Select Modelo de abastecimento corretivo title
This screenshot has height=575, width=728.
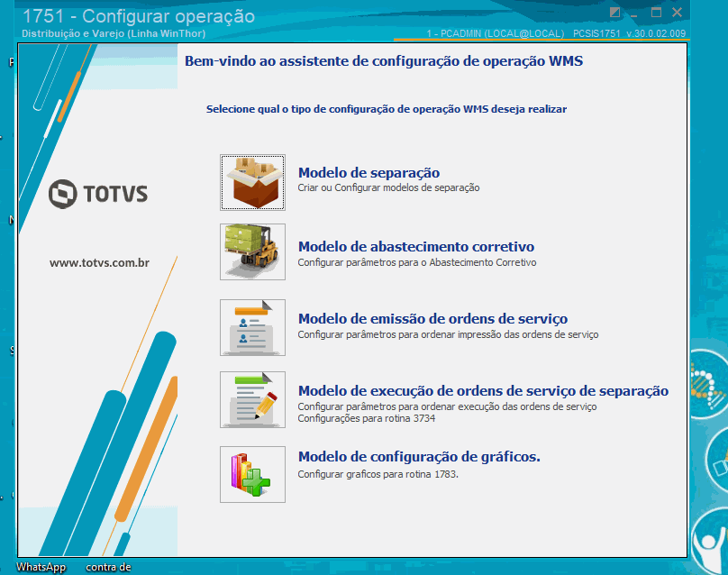coord(416,247)
